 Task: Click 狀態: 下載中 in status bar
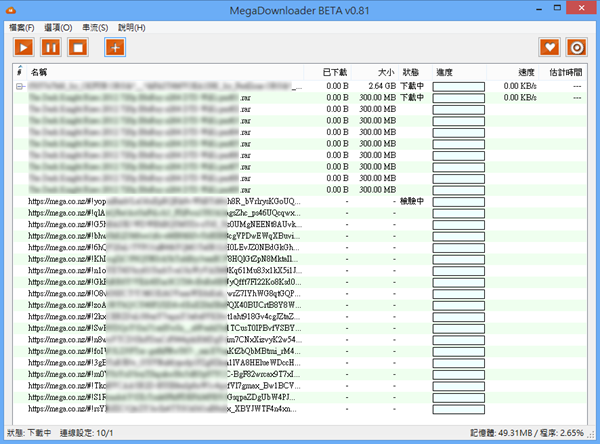click(29, 433)
